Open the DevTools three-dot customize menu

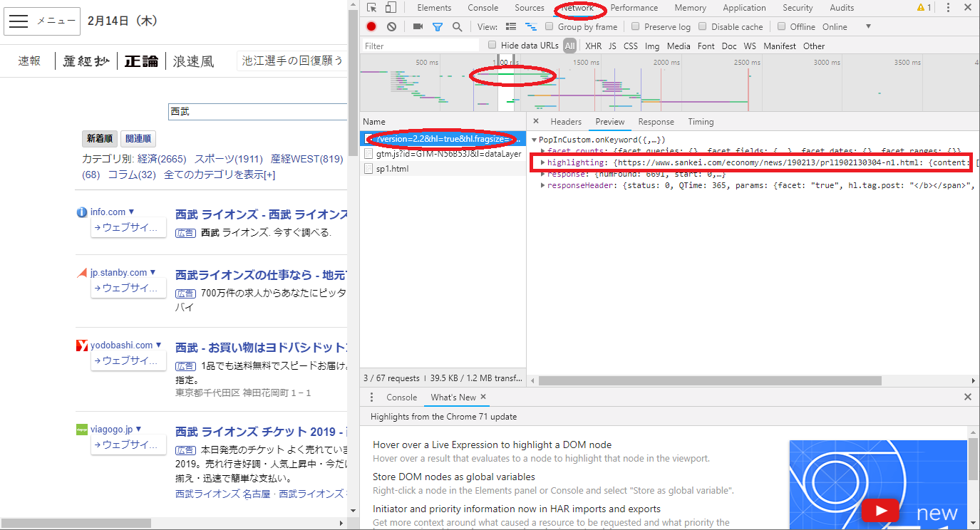point(948,8)
